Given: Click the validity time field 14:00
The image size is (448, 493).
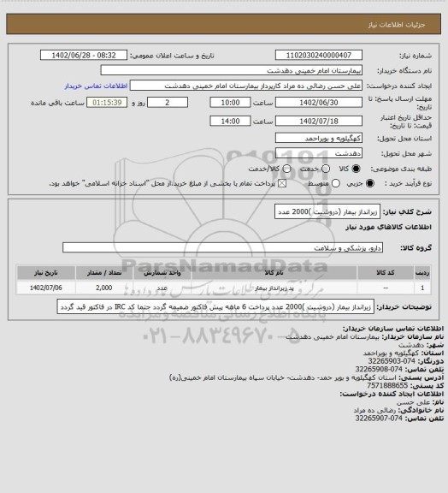Looking at the screenshot, I should [x=230, y=121].
